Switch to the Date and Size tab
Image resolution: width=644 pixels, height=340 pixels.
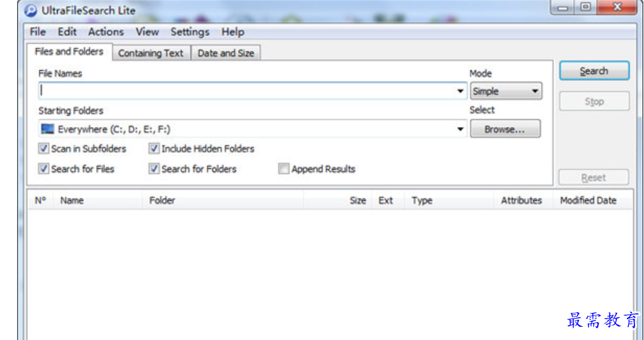(226, 53)
